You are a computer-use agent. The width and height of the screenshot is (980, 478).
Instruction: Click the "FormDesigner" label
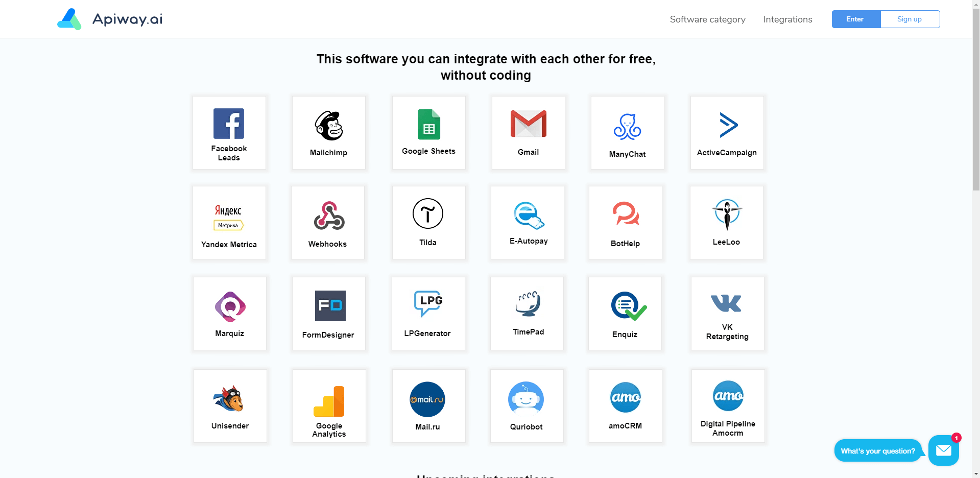(328, 335)
